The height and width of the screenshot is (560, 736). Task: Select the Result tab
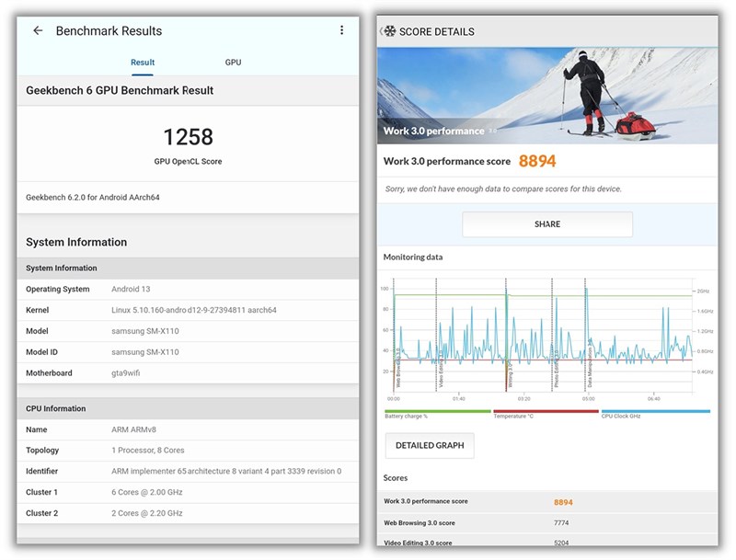pyautogui.click(x=143, y=63)
